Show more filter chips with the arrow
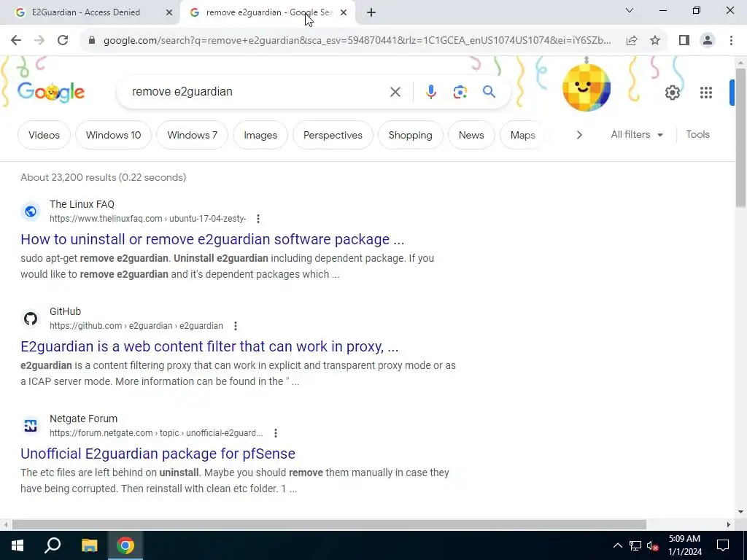Viewport: 747px width, 560px height. [578, 135]
